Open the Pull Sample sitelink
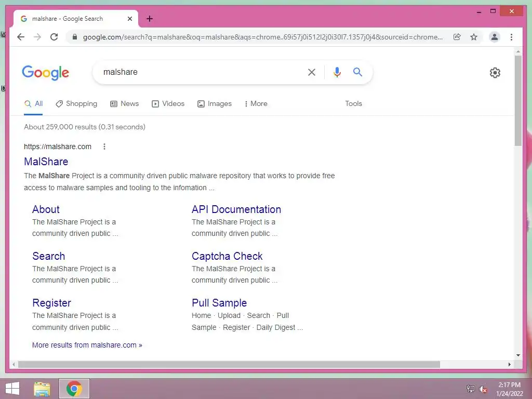Image resolution: width=532 pixels, height=399 pixels. pyautogui.click(x=219, y=303)
